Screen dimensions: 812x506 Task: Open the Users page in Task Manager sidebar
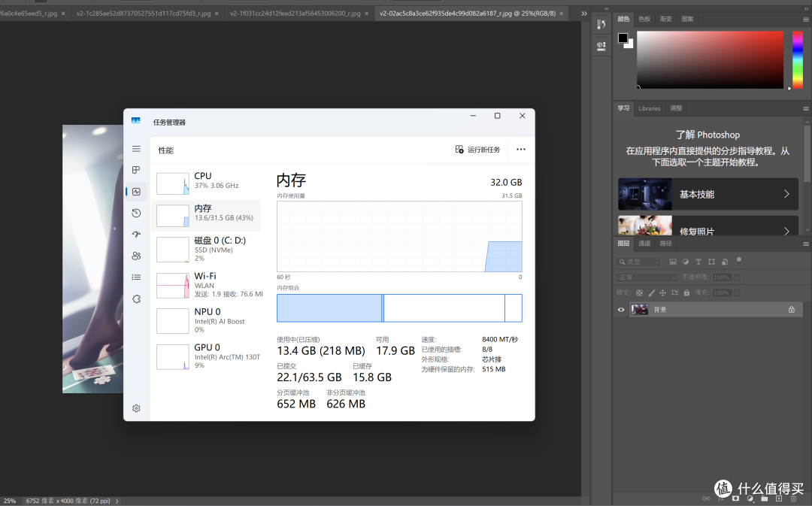[x=136, y=256]
